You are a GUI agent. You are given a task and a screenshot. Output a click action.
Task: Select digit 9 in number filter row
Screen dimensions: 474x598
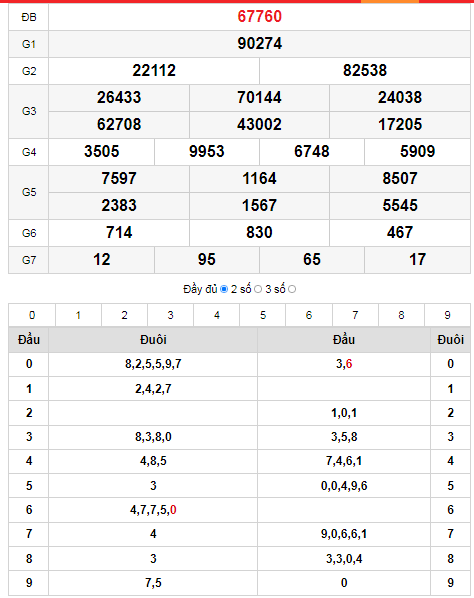(x=447, y=315)
